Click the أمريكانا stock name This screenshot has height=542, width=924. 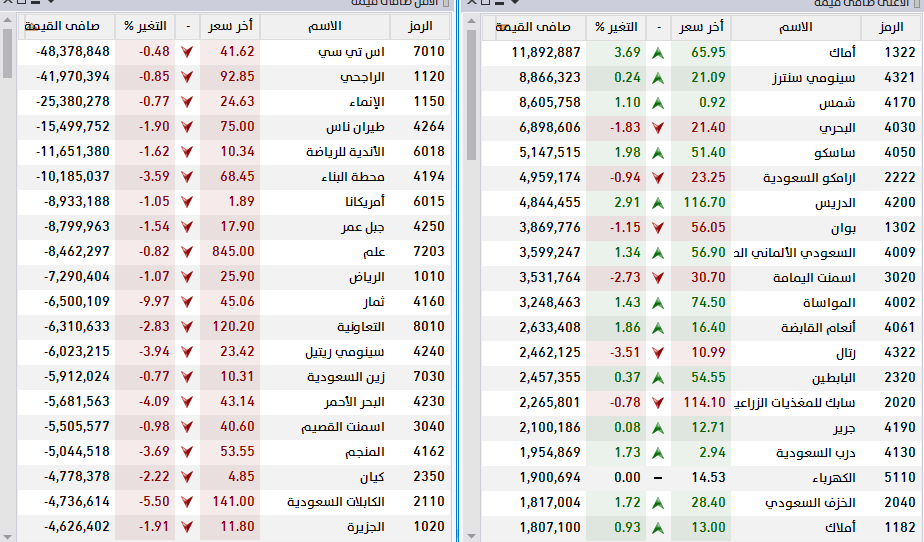tap(365, 201)
